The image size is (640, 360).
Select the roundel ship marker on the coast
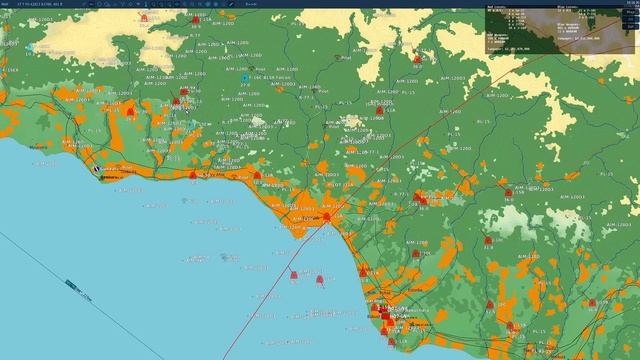coord(97,169)
